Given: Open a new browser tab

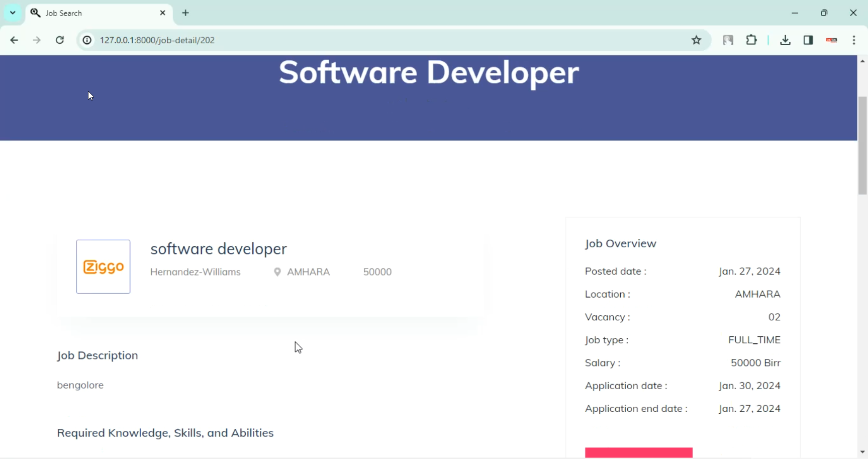Looking at the screenshot, I should coord(185,13).
